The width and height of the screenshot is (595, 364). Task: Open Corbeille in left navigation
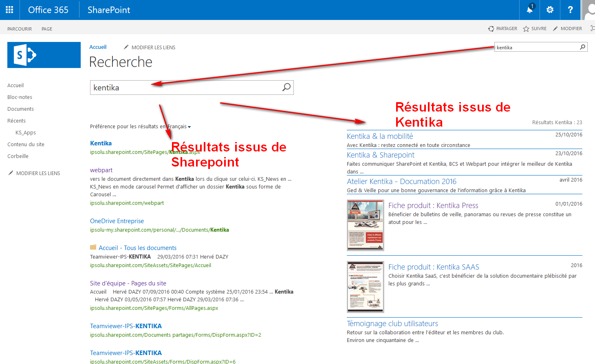click(x=18, y=156)
